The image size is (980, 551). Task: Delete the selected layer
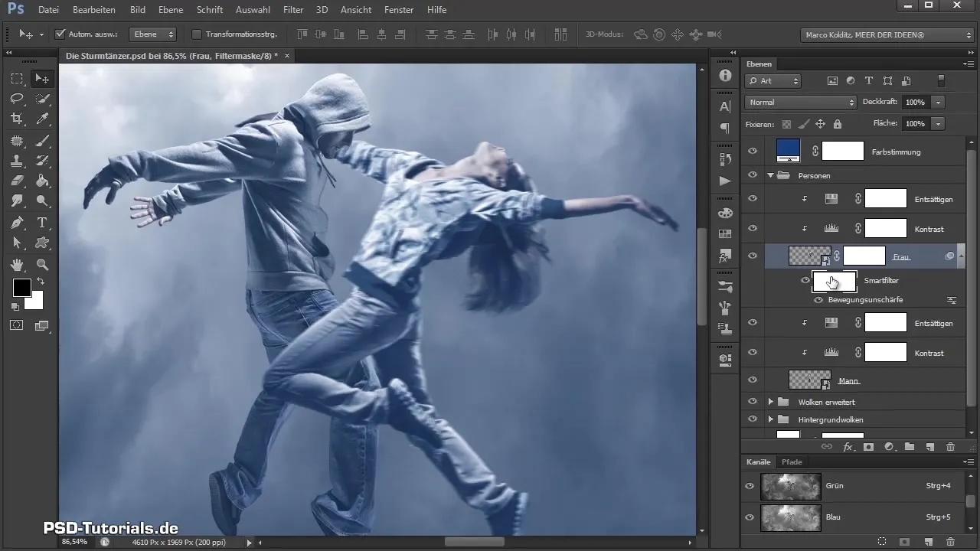point(951,446)
